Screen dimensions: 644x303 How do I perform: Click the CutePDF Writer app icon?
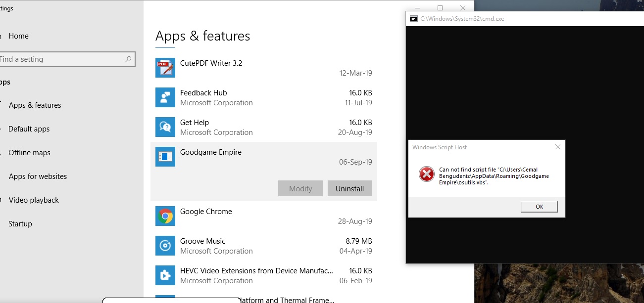[x=165, y=68]
